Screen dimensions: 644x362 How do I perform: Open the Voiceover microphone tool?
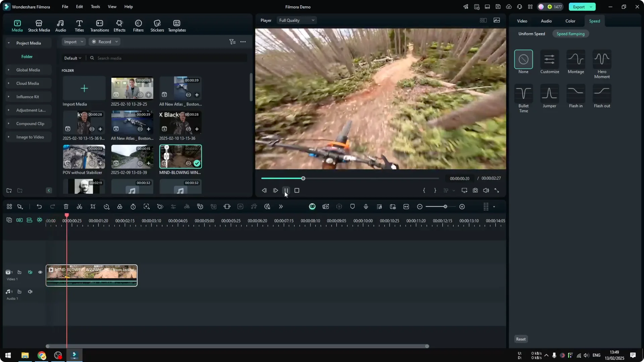click(x=366, y=206)
